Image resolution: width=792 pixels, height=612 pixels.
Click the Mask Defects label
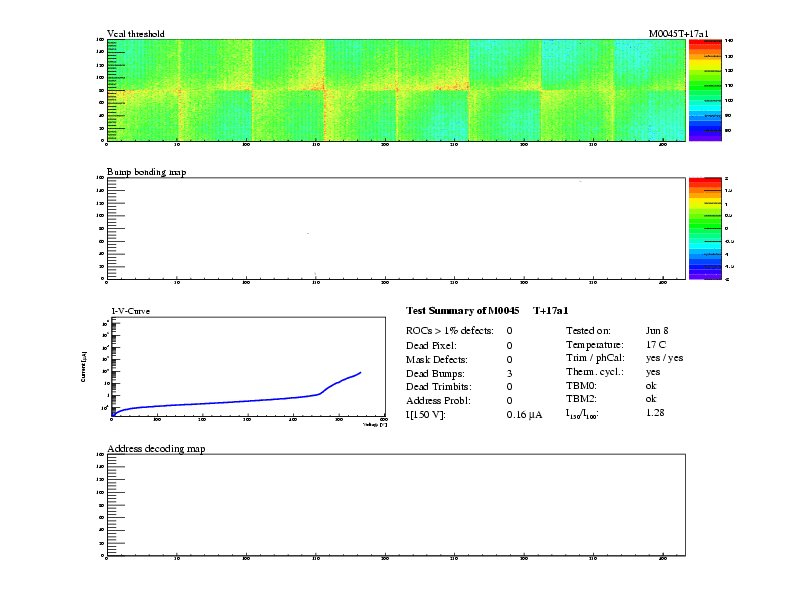click(436, 358)
